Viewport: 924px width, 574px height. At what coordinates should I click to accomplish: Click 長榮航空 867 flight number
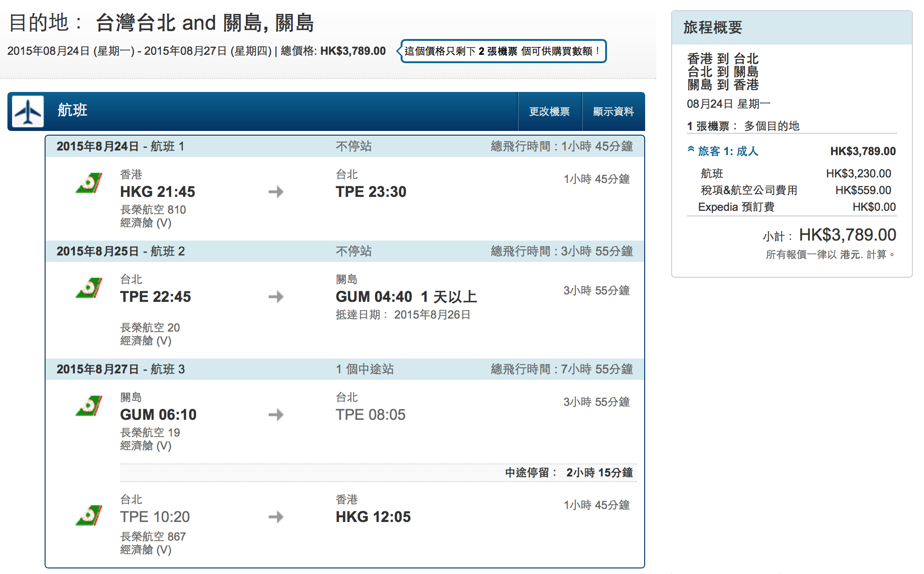pyautogui.click(x=153, y=537)
